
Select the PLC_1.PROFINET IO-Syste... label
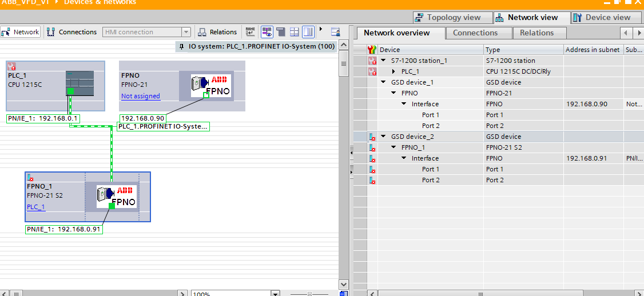(163, 126)
